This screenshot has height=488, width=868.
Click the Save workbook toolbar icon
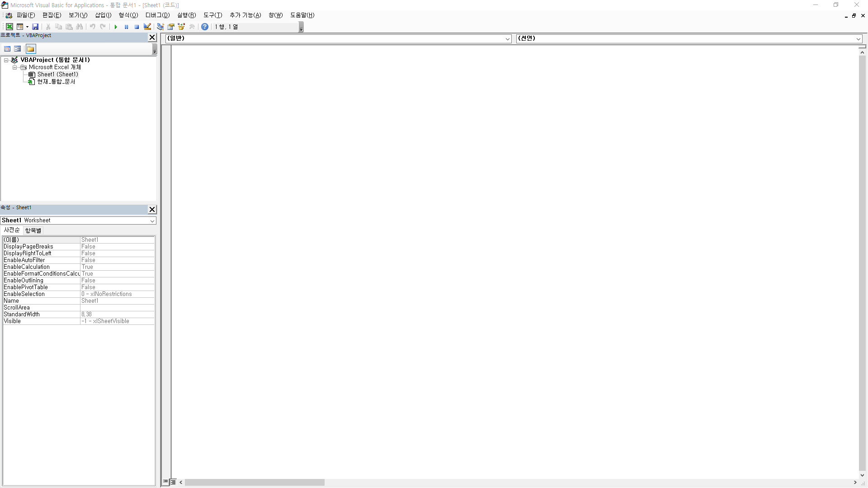pyautogui.click(x=35, y=27)
